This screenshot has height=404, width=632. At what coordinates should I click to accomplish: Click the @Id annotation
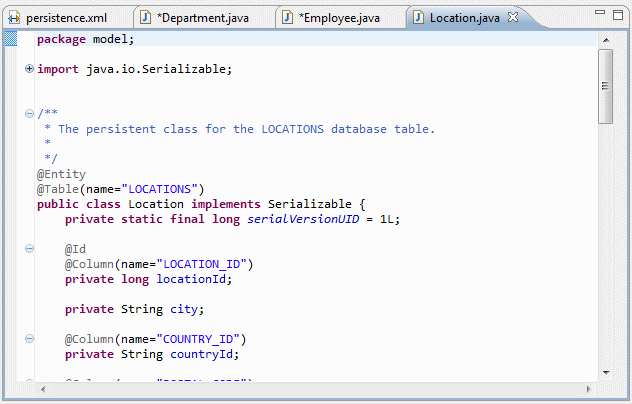[75, 249]
